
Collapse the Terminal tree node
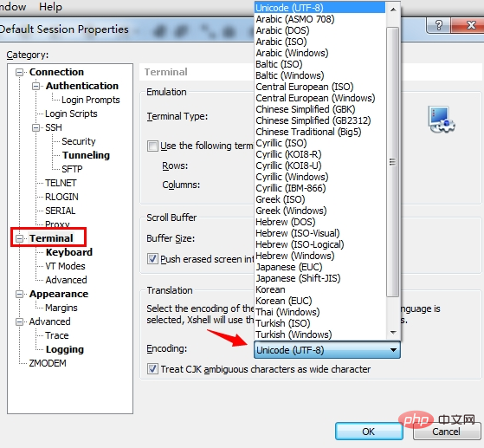point(19,238)
